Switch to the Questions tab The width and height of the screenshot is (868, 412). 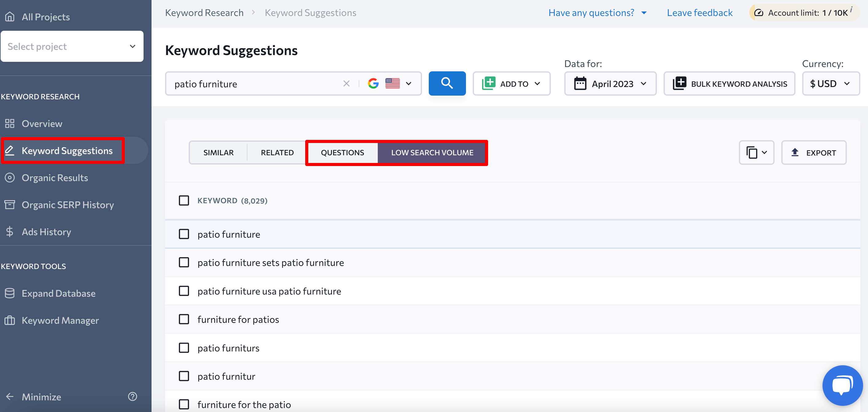(x=341, y=152)
